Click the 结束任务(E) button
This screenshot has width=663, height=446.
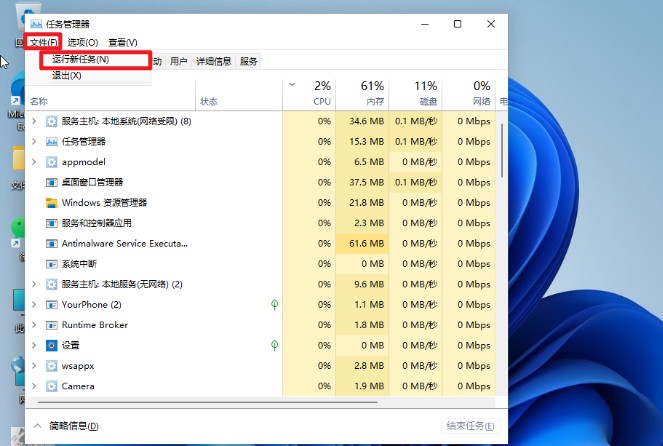tap(470, 426)
